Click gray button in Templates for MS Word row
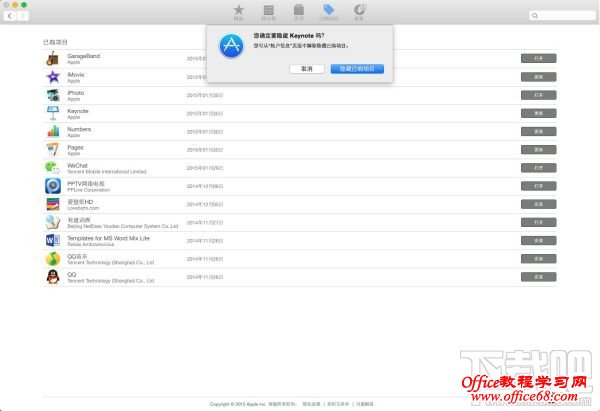This screenshot has height=411, width=600. pos(538,240)
